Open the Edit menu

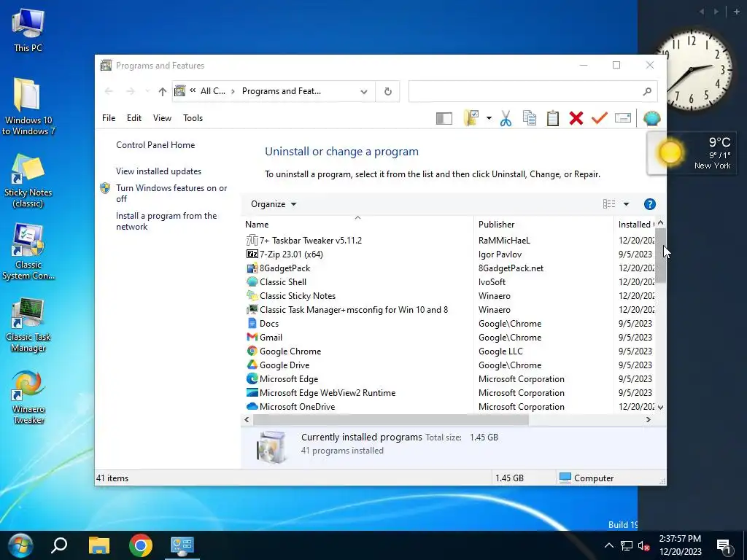point(134,118)
